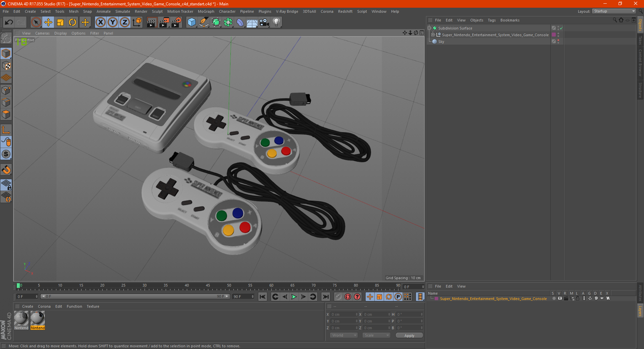This screenshot has height=349, width=644.
Task: Toggle layer solo dot for Super_Nintendo
Action: pyautogui.click(x=554, y=298)
